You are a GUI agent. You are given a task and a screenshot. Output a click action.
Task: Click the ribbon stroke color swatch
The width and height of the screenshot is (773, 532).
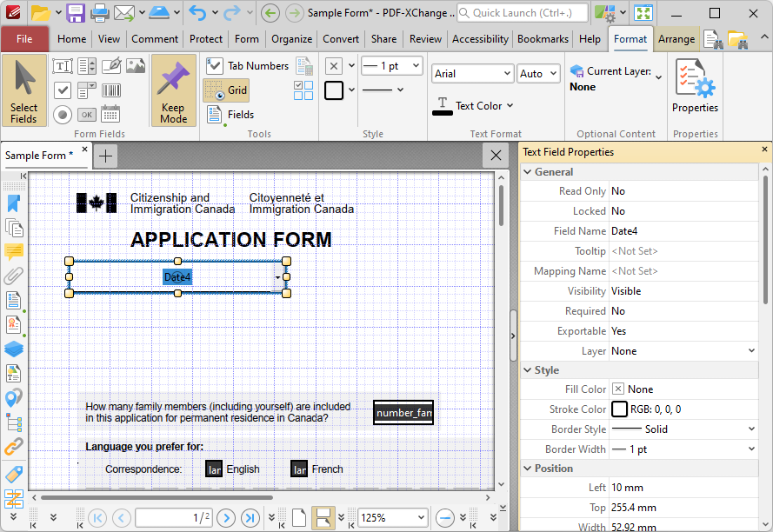[x=334, y=90]
